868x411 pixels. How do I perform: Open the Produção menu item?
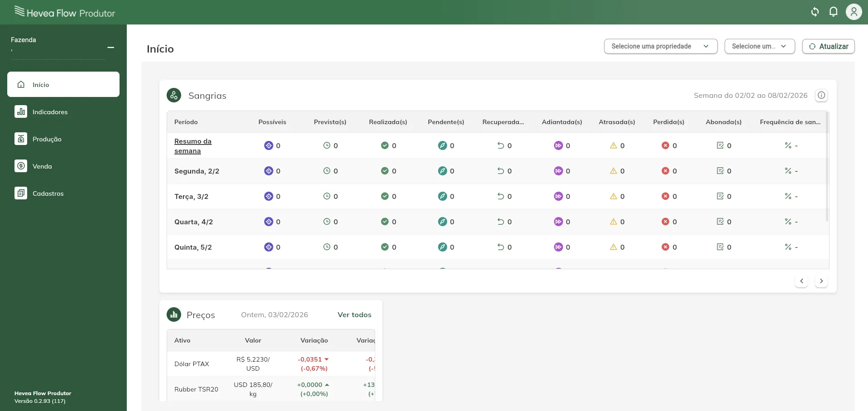pos(47,139)
